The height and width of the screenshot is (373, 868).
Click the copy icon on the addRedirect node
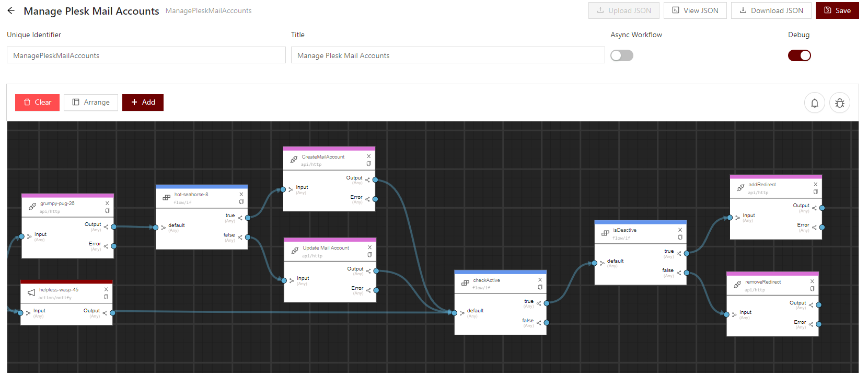(x=815, y=192)
